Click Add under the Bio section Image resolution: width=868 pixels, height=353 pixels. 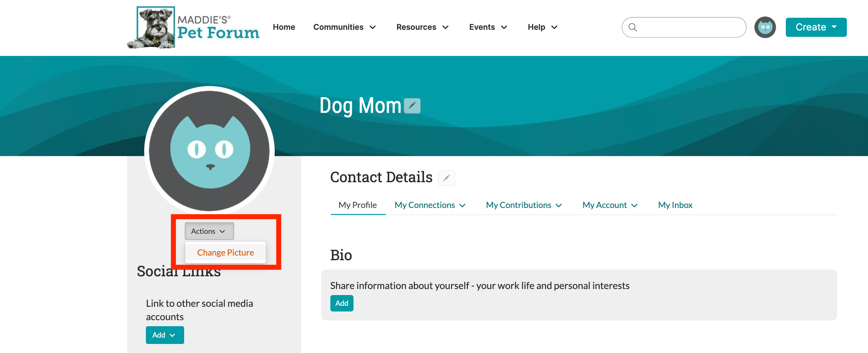click(342, 303)
